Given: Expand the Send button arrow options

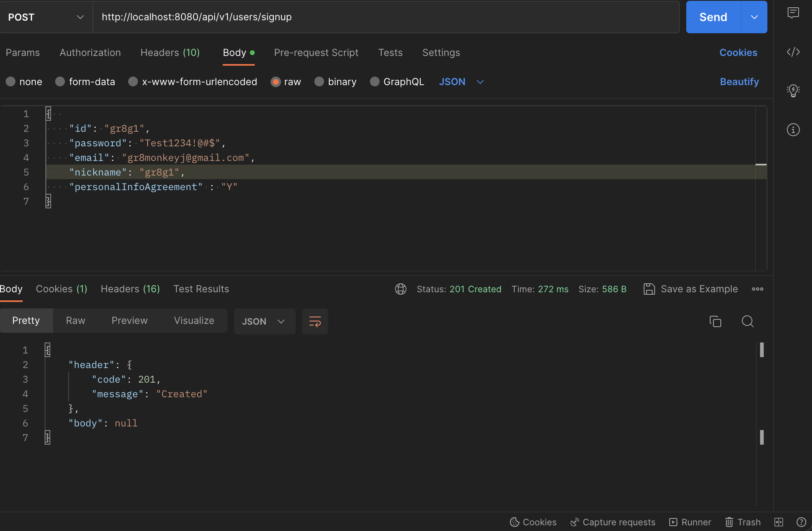Looking at the screenshot, I should coord(754,17).
